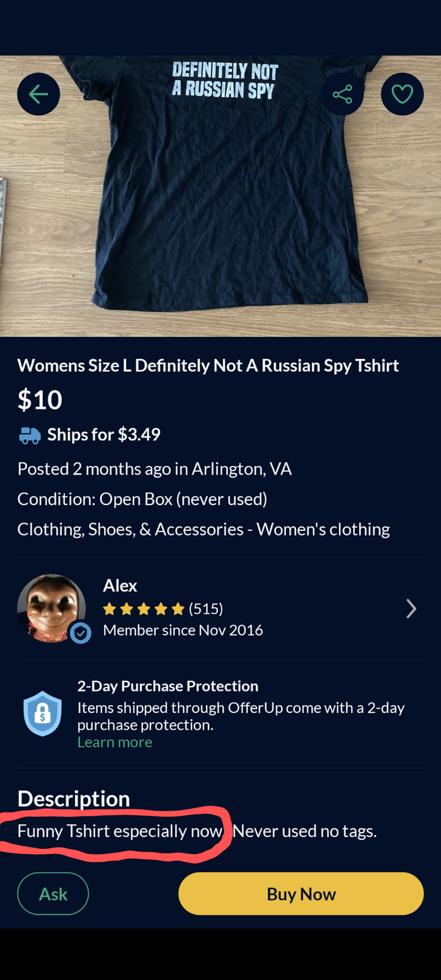This screenshot has width=441, height=980.
Task: Tap the Description heading
Action: pyautogui.click(x=74, y=799)
